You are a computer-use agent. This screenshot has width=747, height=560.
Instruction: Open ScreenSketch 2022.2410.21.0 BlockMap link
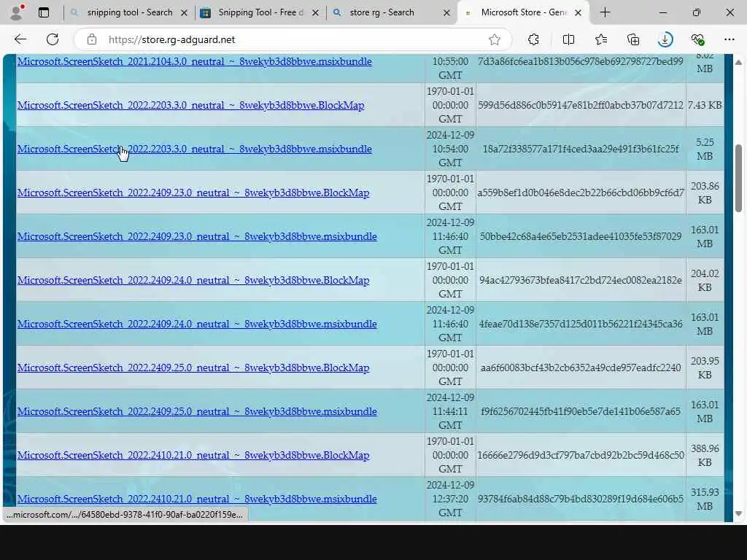coord(193,456)
